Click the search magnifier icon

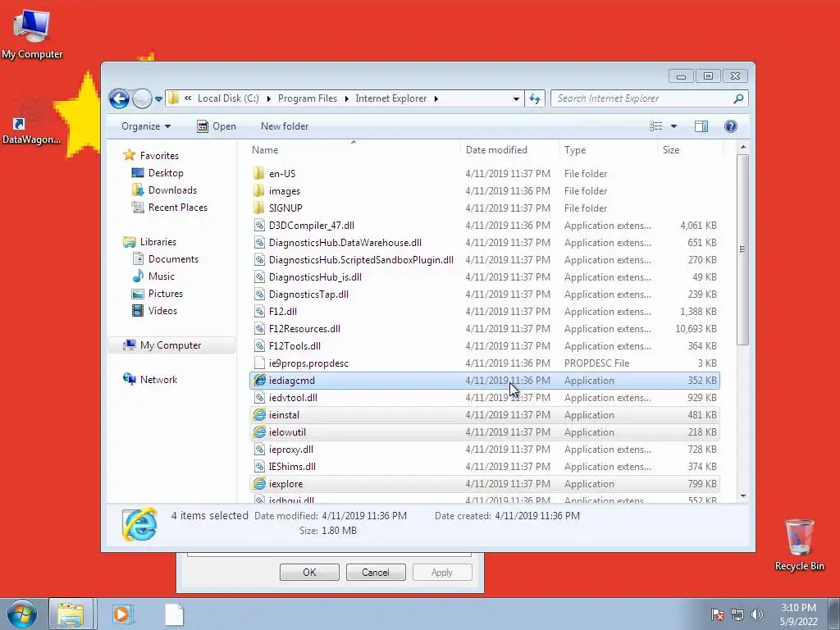click(x=739, y=98)
